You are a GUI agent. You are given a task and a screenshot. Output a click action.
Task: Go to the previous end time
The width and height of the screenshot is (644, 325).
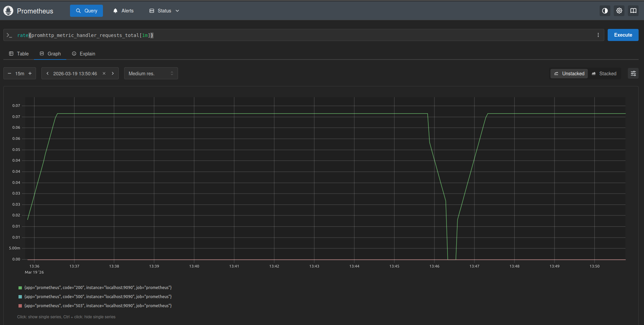pyautogui.click(x=47, y=74)
